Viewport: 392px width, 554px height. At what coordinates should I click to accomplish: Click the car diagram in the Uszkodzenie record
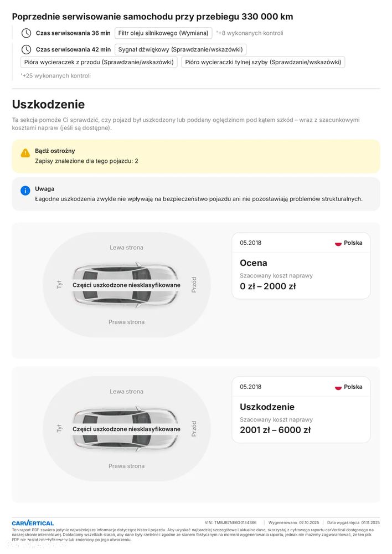(126, 429)
